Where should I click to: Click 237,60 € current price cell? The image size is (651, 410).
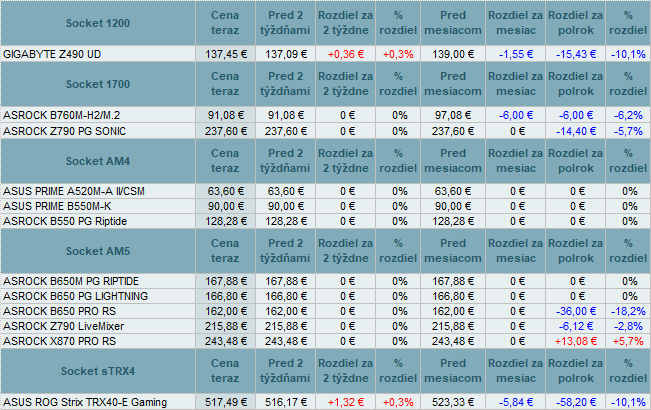(x=225, y=131)
